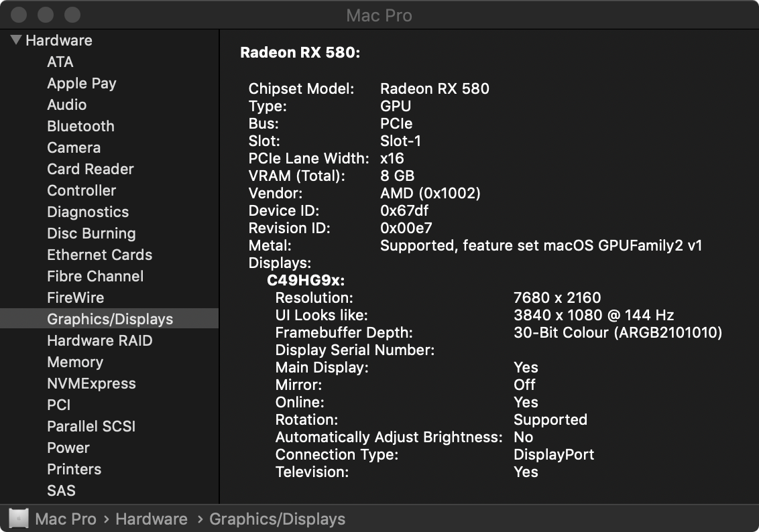
Task: Click the Device ID 0x67df
Action: click(x=404, y=210)
